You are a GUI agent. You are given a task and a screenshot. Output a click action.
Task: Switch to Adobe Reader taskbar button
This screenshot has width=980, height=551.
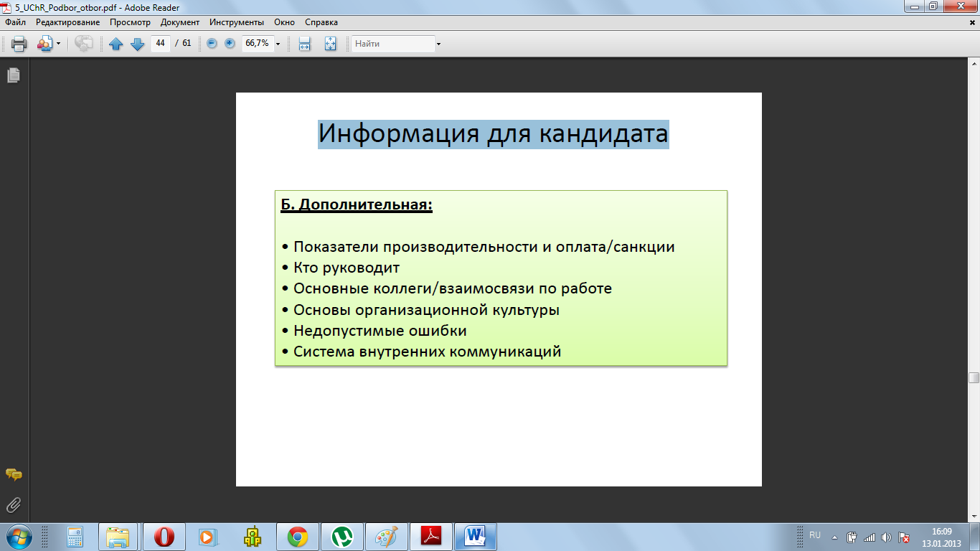pos(431,537)
